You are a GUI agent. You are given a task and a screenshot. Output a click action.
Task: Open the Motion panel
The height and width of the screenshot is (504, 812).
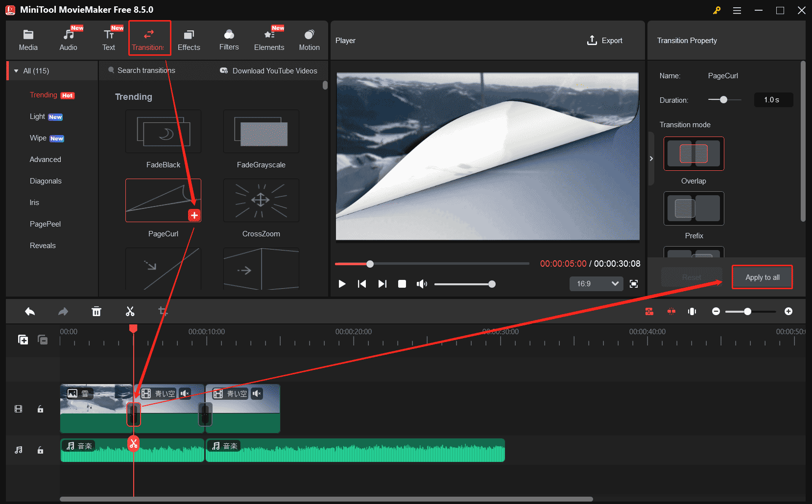pyautogui.click(x=309, y=39)
